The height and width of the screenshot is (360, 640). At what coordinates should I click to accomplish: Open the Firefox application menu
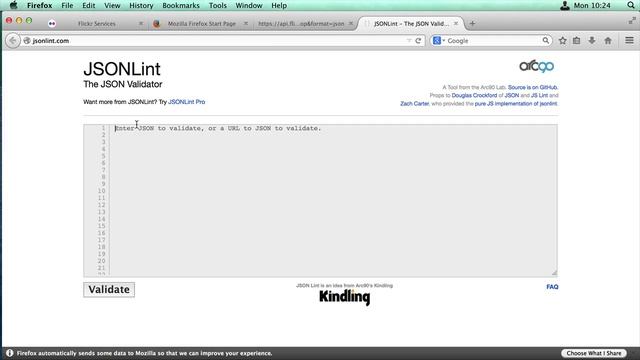40,5
